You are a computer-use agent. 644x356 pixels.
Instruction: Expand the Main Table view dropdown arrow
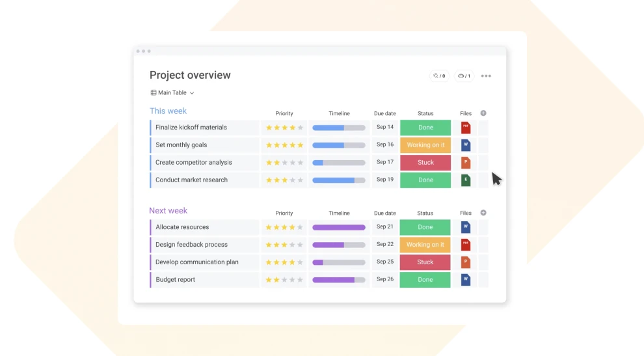pyautogui.click(x=192, y=93)
